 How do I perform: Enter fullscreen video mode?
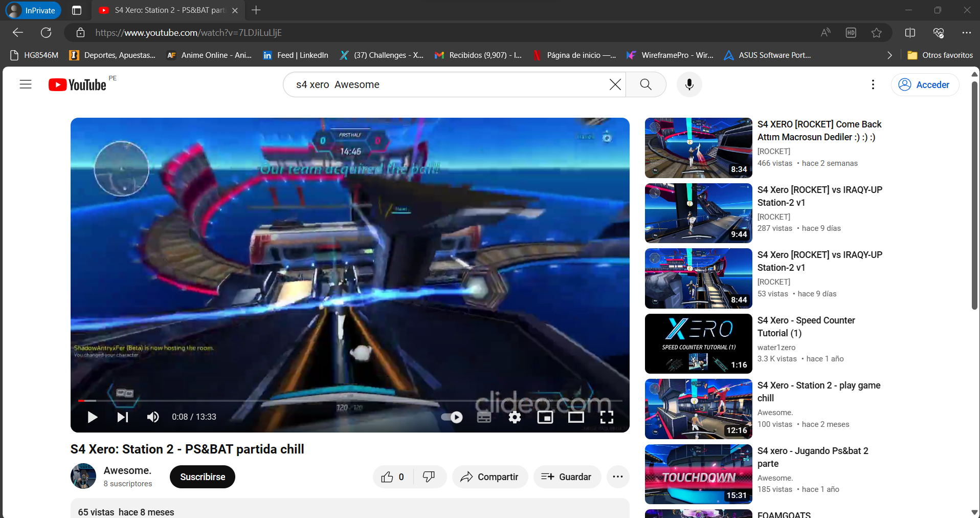click(x=607, y=417)
